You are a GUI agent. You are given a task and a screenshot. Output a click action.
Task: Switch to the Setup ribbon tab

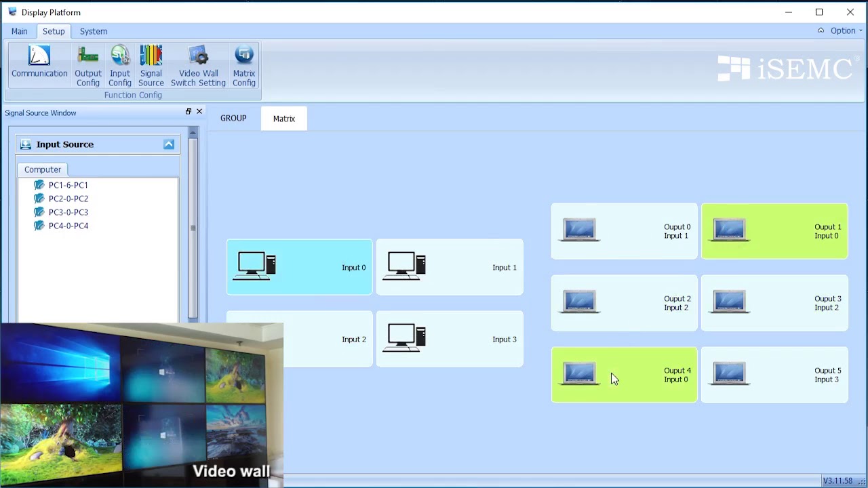coord(54,31)
